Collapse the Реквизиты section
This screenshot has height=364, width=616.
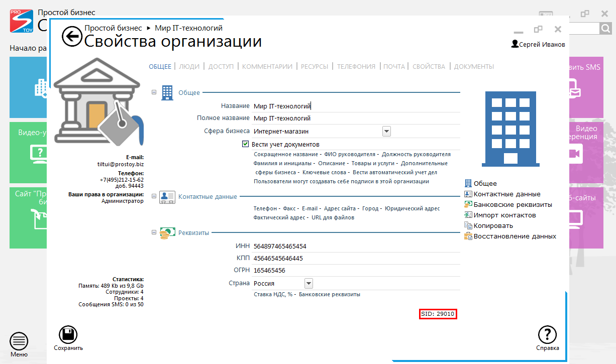tap(154, 232)
